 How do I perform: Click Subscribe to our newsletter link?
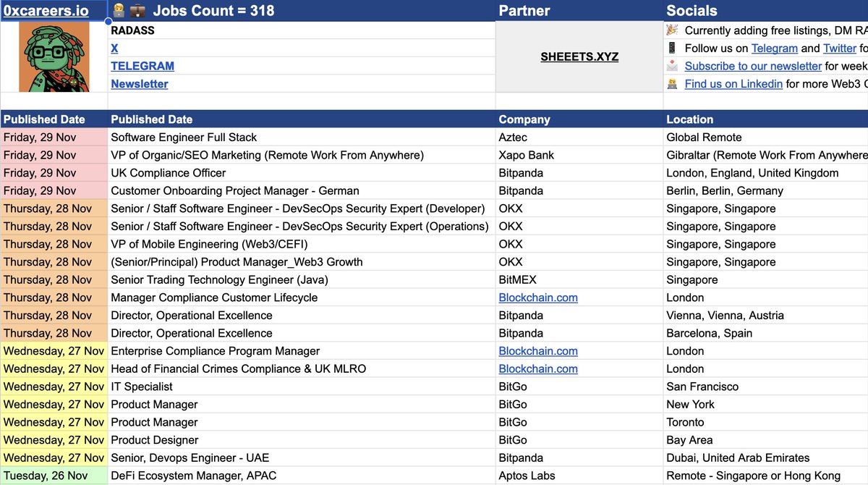[x=753, y=66]
